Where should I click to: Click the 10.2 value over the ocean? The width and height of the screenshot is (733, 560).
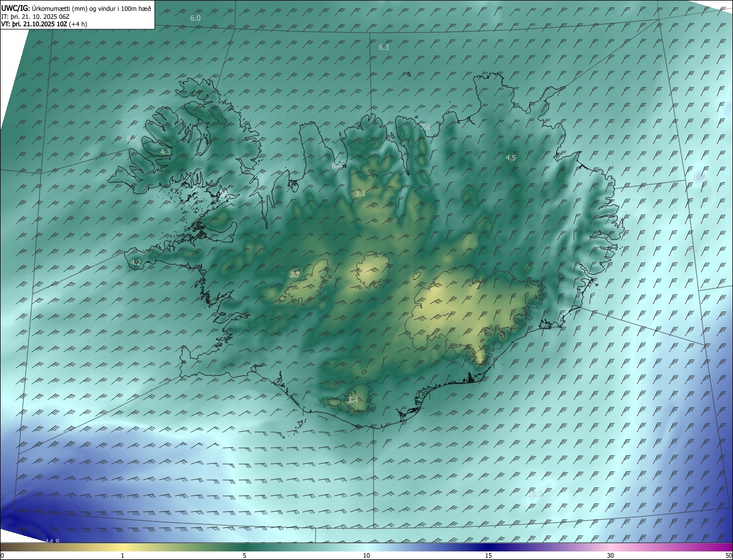coord(534,494)
